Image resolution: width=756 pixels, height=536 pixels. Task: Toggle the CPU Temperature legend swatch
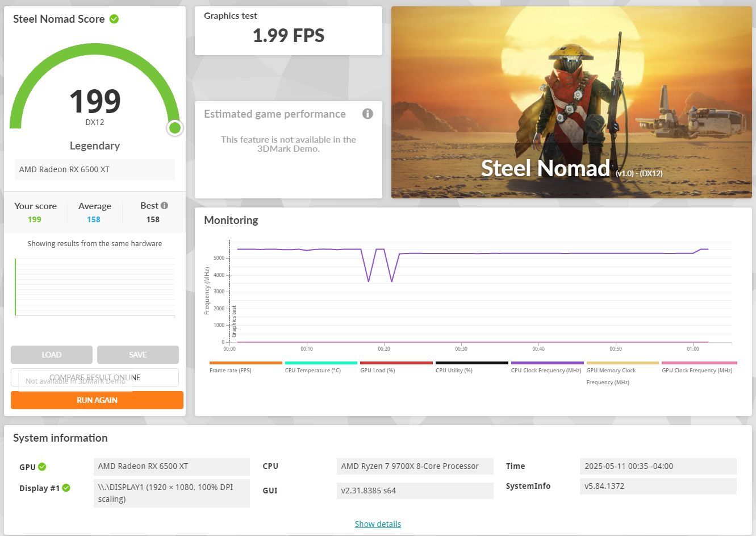coord(321,363)
